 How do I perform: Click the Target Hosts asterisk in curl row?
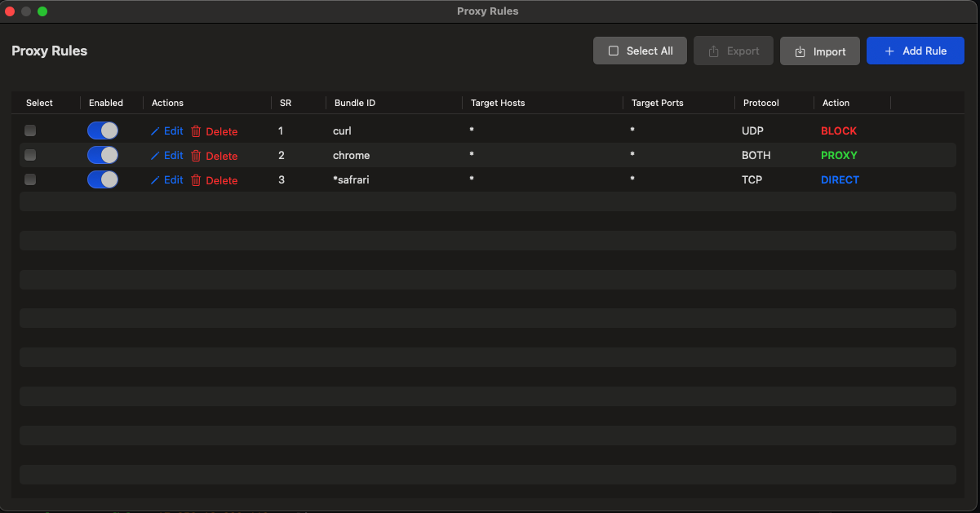tap(472, 130)
